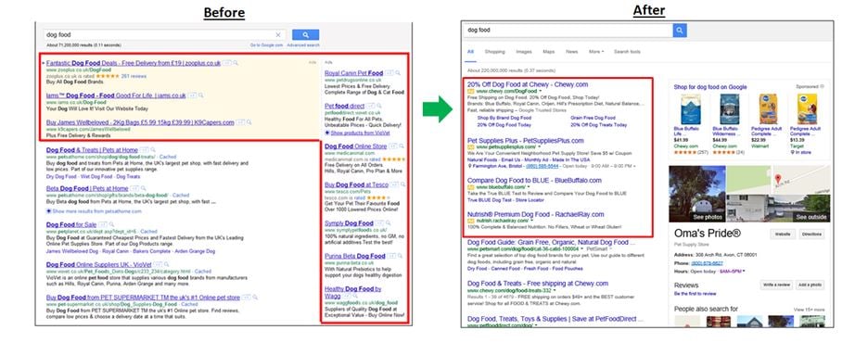
Task: Open 'Symply Dog Food' ad
Action: 349,223
